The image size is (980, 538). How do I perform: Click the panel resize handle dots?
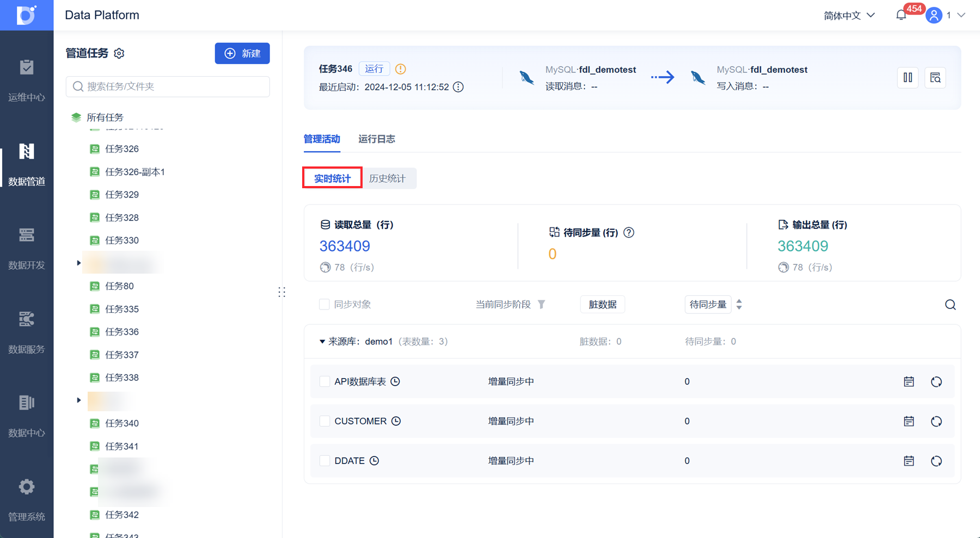(x=281, y=292)
